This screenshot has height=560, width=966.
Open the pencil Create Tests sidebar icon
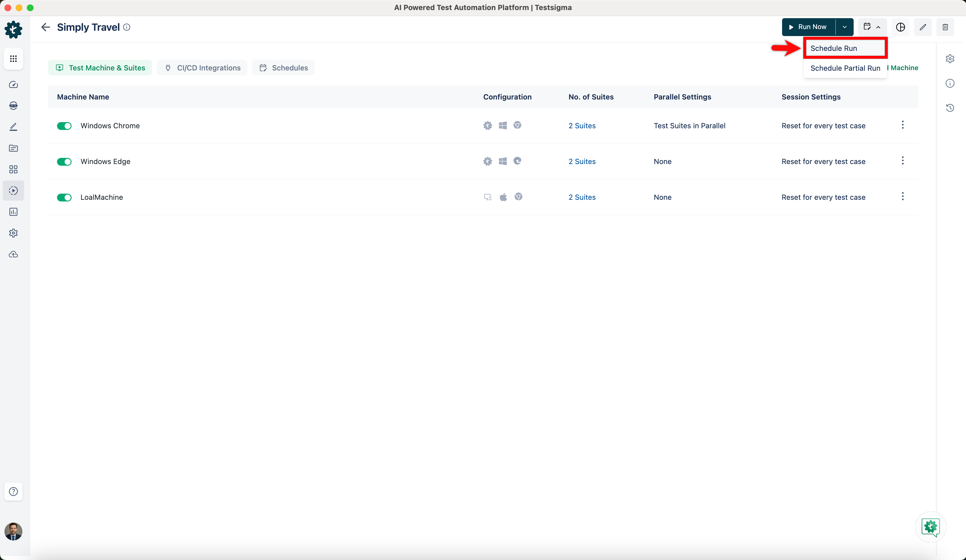click(x=13, y=127)
